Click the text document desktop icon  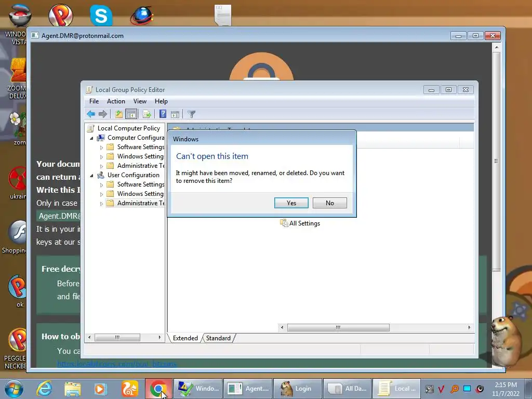coord(223,15)
